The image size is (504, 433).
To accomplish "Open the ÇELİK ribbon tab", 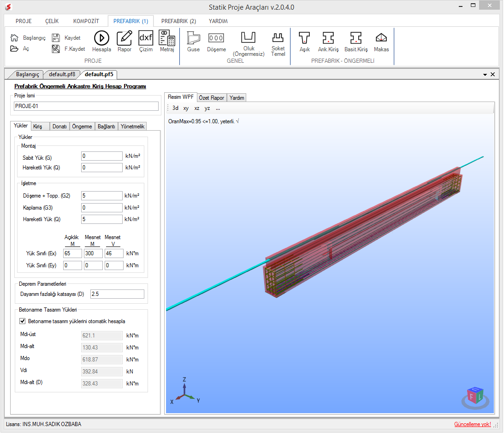I will [52, 21].
